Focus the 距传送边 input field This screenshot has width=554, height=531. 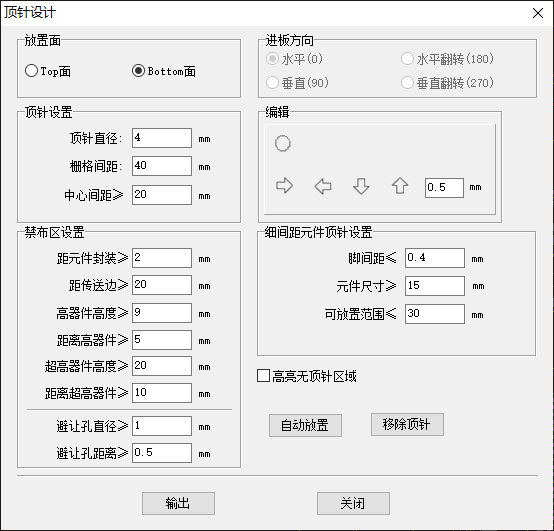tap(162, 285)
